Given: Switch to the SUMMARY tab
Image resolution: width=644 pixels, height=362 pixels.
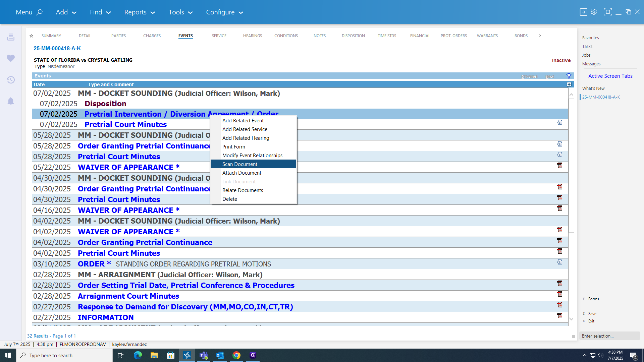Looking at the screenshot, I should click(51, 36).
